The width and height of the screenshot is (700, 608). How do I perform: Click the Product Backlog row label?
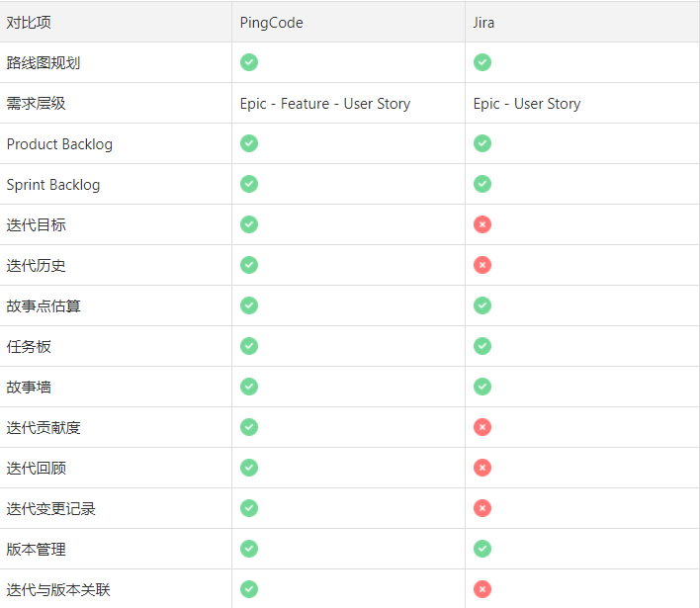(x=59, y=144)
